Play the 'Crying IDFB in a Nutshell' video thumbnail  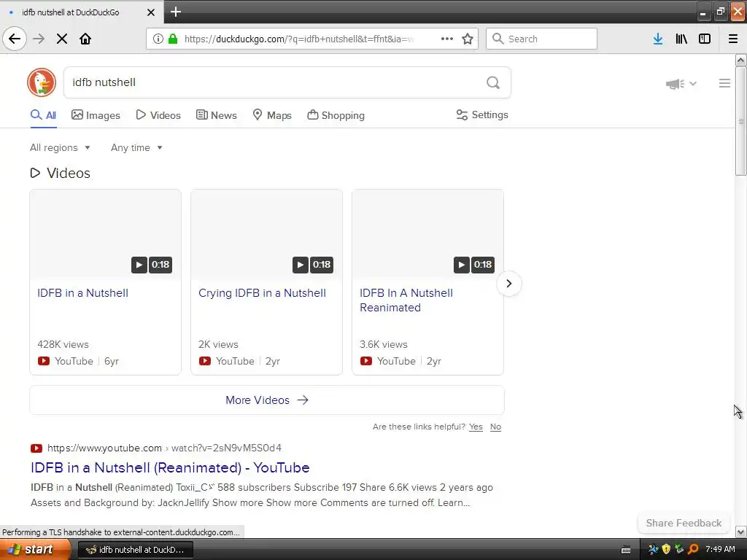coord(266,234)
